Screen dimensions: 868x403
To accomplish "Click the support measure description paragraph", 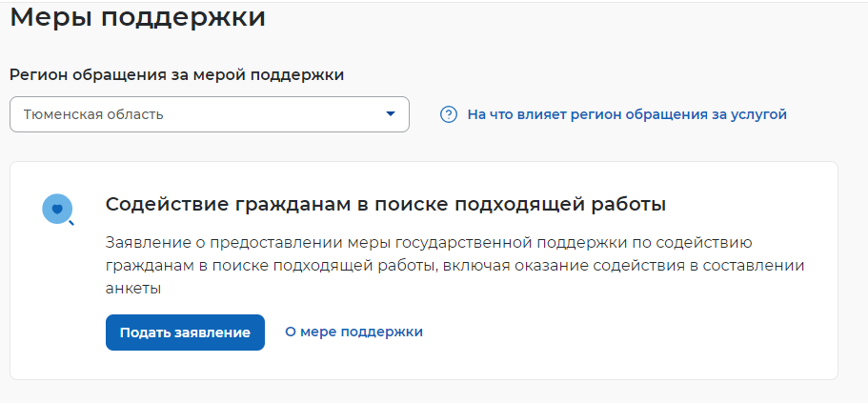I will click(x=454, y=265).
